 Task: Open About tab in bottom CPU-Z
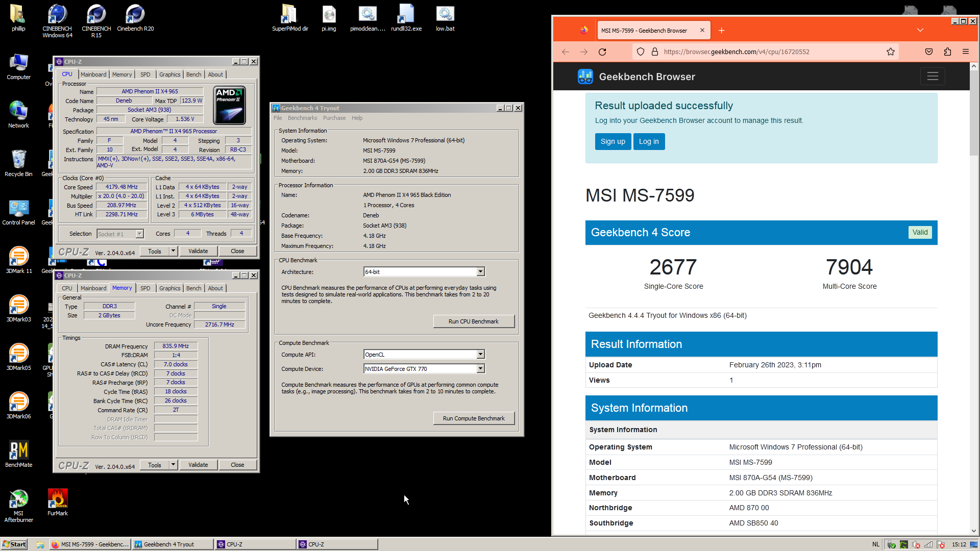click(215, 288)
